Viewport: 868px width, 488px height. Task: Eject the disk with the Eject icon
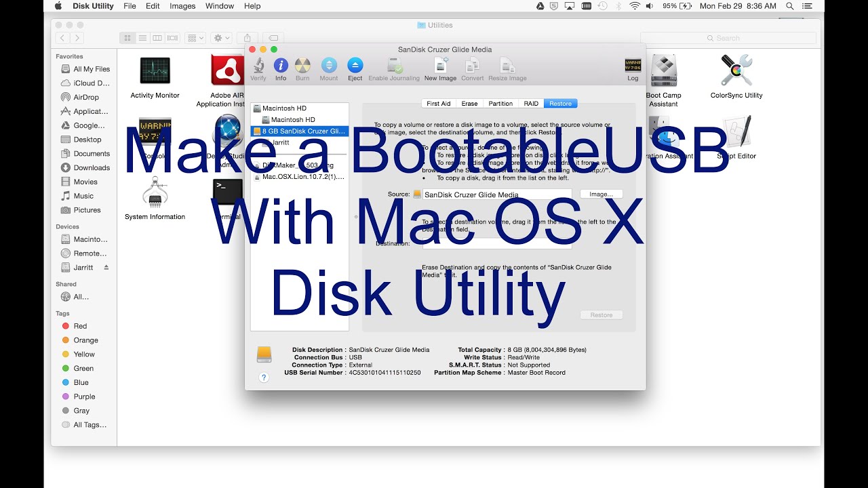pos(355,66)
